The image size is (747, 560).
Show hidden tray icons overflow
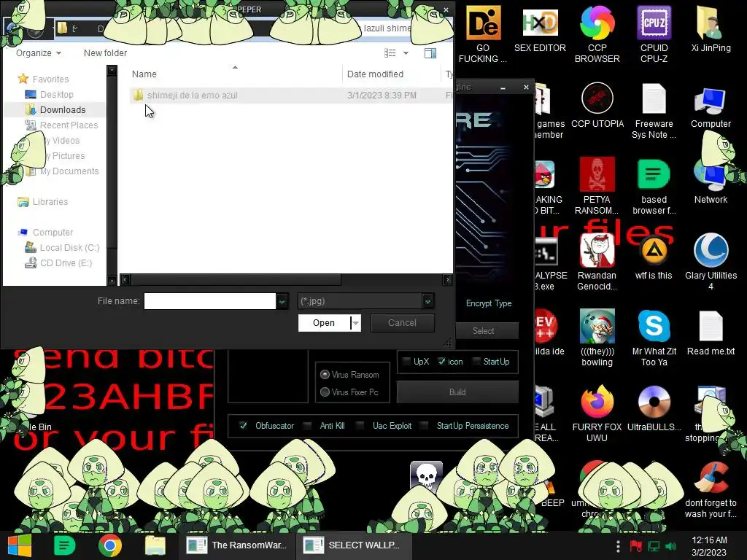(x=618, y=546)
